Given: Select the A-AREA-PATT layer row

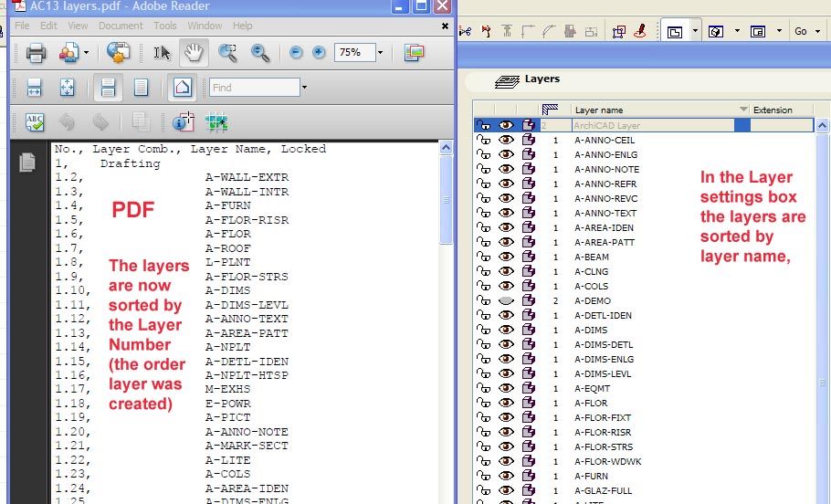Looking at the screenshot, I should (644, 242).
